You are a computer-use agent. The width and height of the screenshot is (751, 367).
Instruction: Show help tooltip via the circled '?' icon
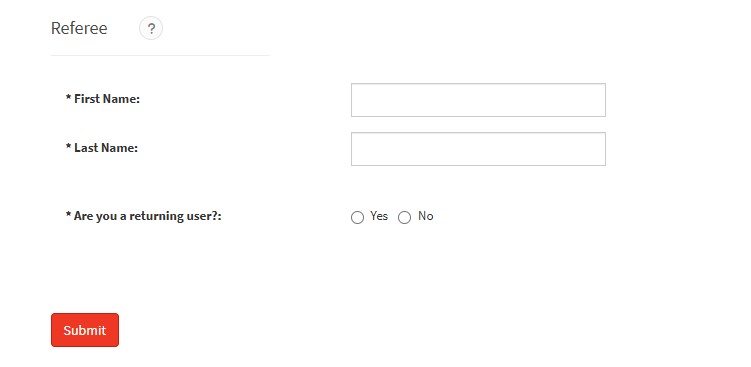click(151, 28)
